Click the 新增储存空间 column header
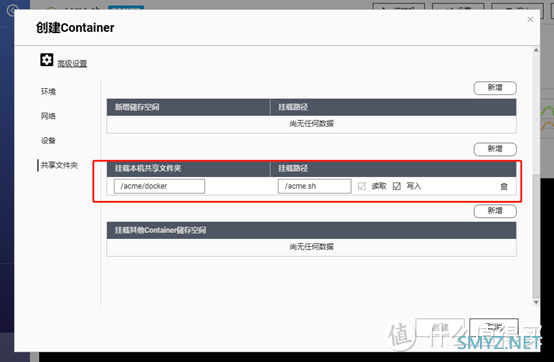The height and width of the screenshot is (362, 554). 188,107
